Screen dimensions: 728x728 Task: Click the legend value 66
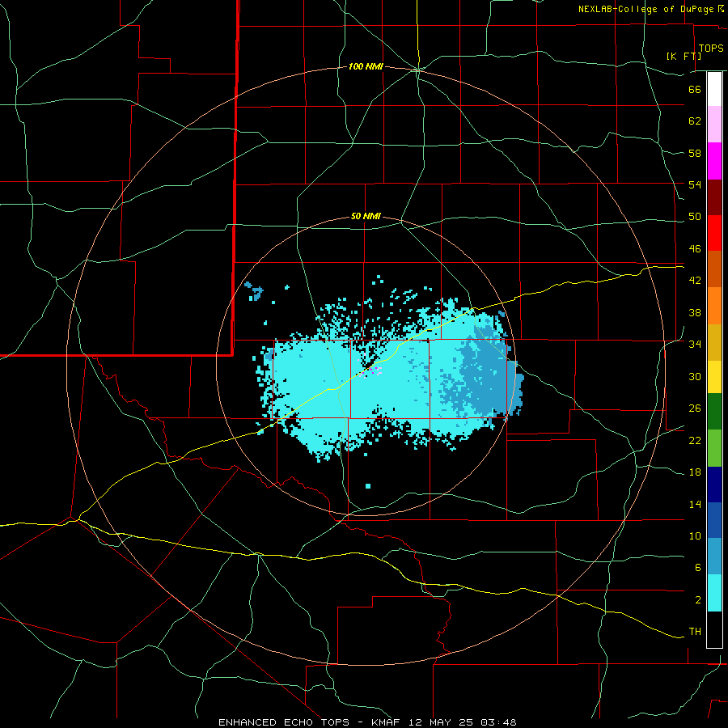pyautogui.click(x=695, y=89)
